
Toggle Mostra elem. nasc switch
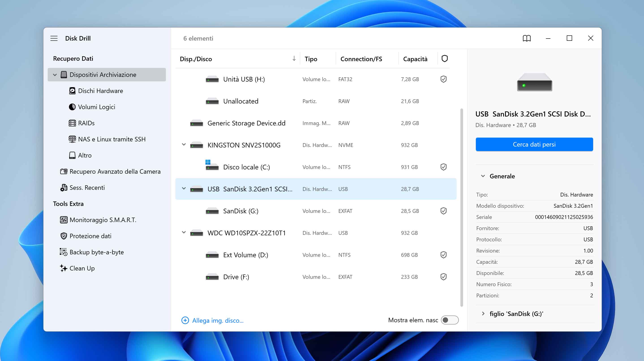point(449,320)
